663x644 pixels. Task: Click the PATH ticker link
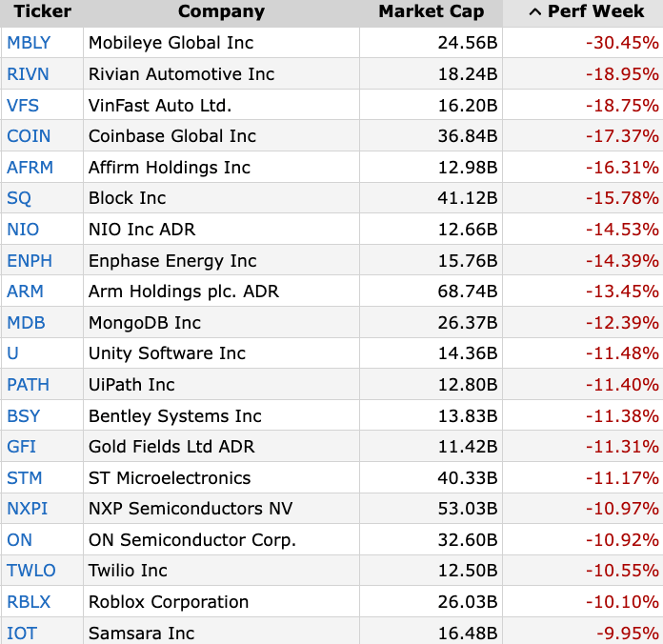[28, 385]
